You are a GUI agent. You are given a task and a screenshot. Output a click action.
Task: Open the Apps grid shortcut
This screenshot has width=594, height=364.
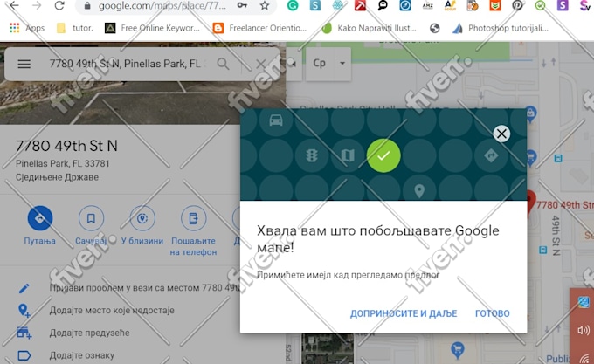click(27, 28)
